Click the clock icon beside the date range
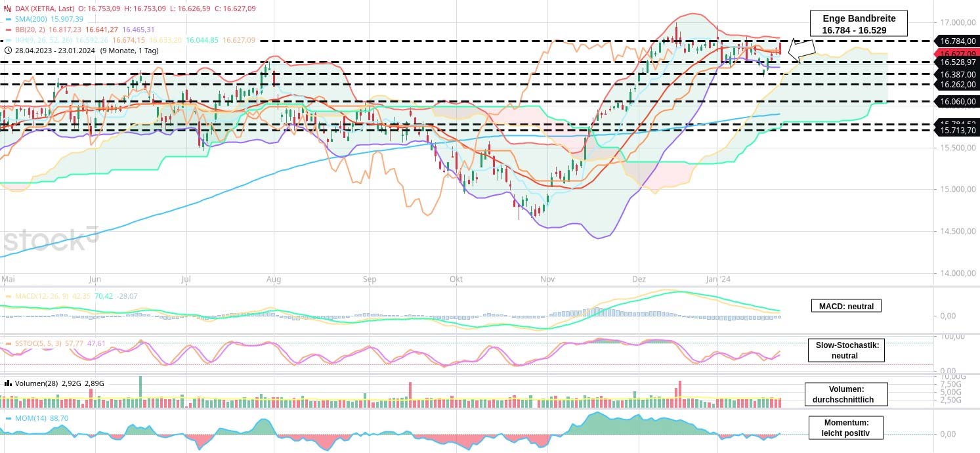Image resolution: width=980 pixels, height=453 pixels. click(8, 51)
